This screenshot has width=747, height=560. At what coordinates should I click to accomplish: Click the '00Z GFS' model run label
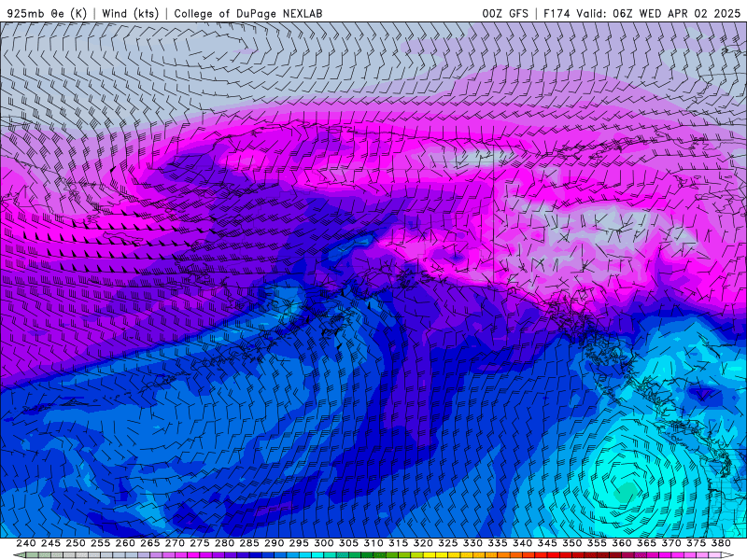(x=505, y=13)
